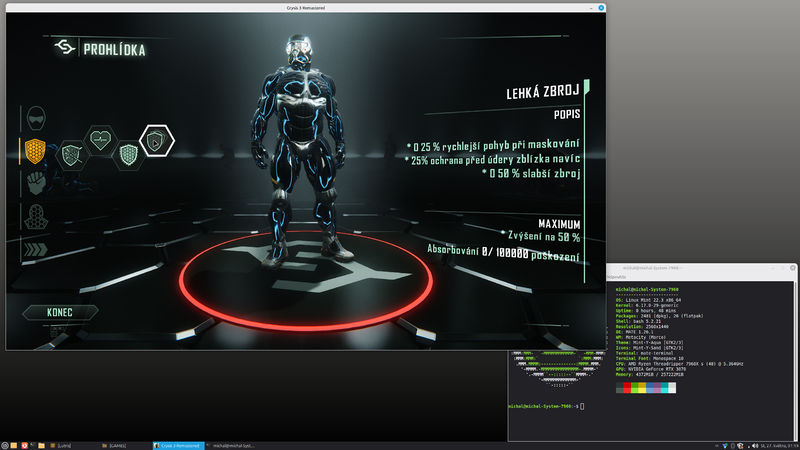The height and width of the screenshot is (450, 800).
Task: Click the cyan swatch in terminal palette
Action: tap(664, 388)
